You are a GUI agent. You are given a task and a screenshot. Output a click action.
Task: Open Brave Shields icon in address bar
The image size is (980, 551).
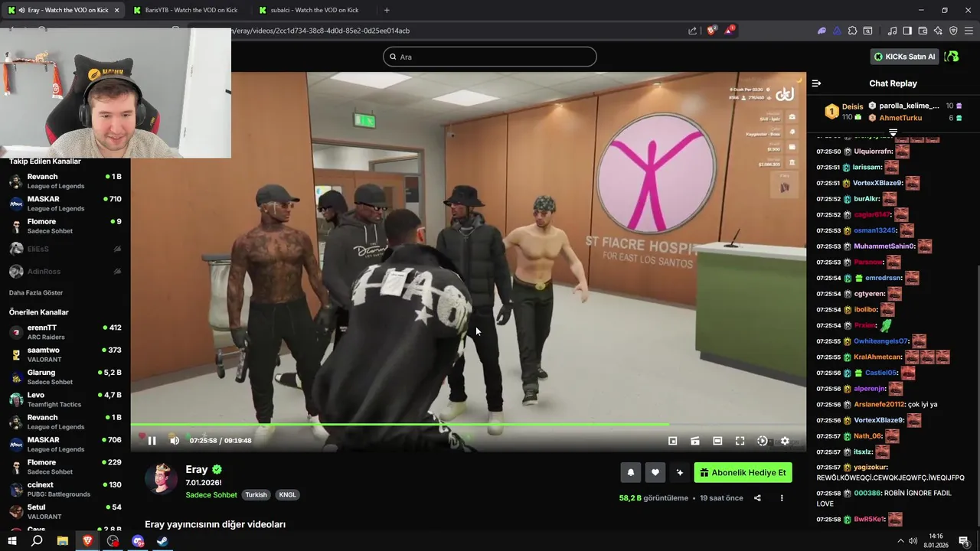coord(711,31)
